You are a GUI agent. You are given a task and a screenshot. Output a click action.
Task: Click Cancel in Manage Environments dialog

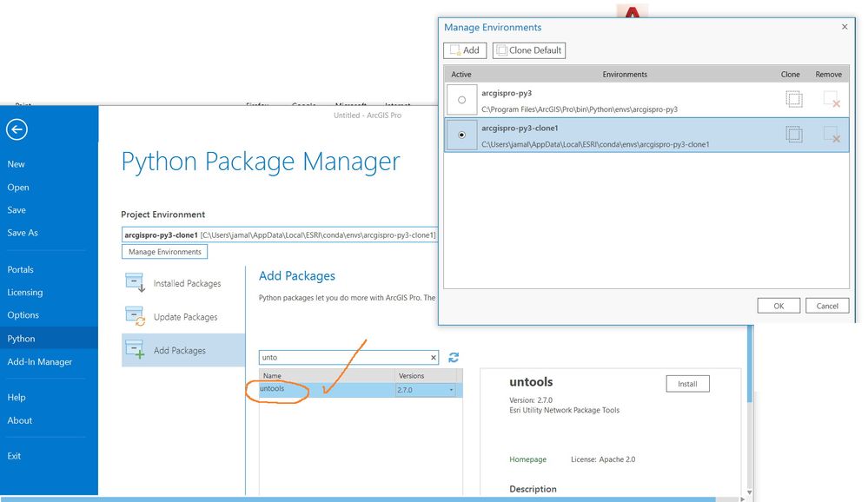[x=827, y=306]
